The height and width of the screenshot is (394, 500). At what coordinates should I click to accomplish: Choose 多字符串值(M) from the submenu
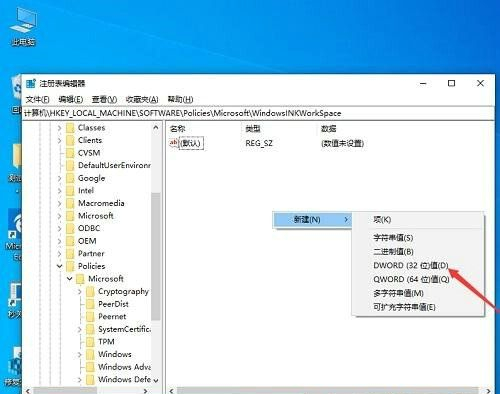point(398,293)
